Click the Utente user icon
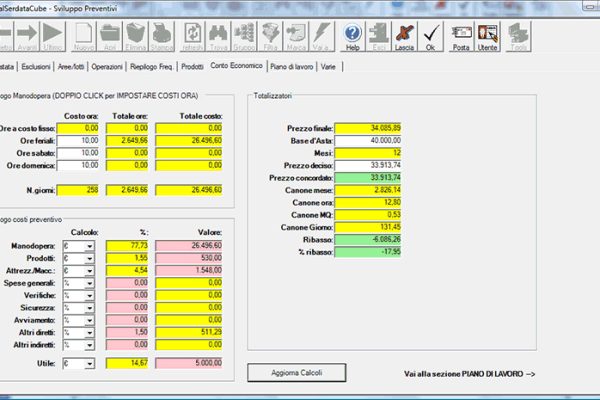 (x=488, y=37)
